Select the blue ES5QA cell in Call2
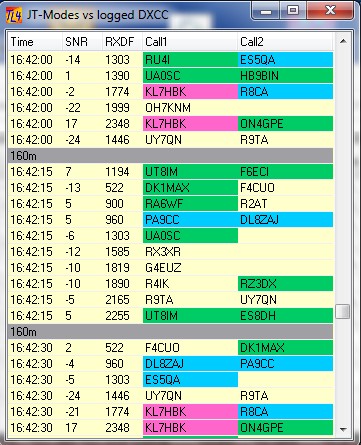 285,60
